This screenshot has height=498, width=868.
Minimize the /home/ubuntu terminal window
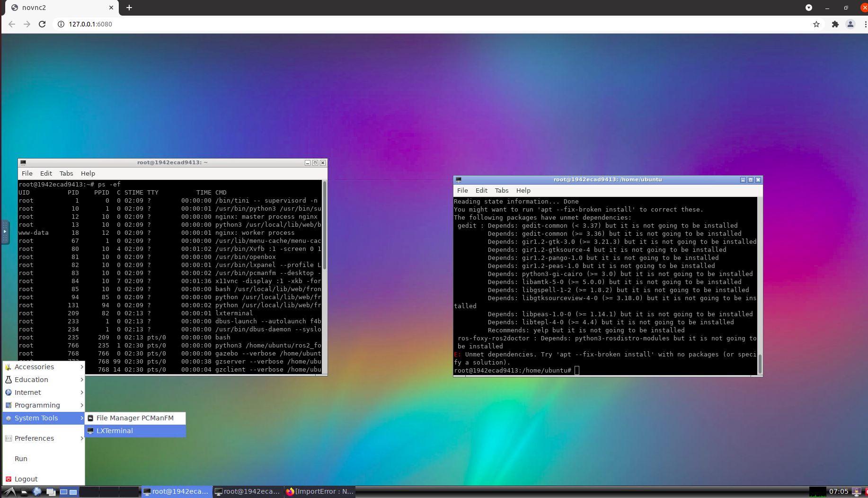743,180
